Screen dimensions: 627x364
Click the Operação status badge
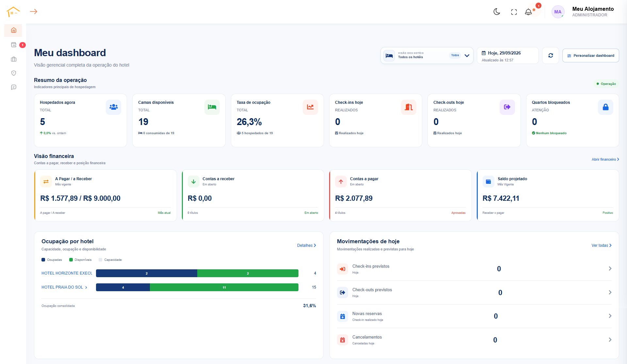pos(606,84)
